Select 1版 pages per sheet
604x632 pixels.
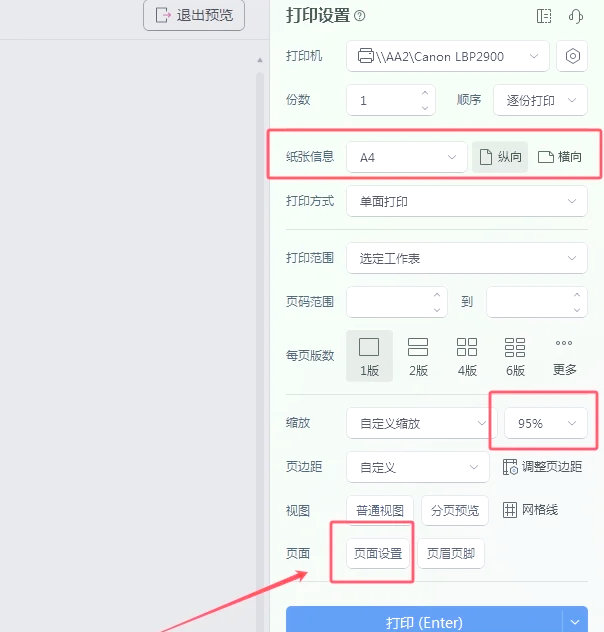coord(369,356)
